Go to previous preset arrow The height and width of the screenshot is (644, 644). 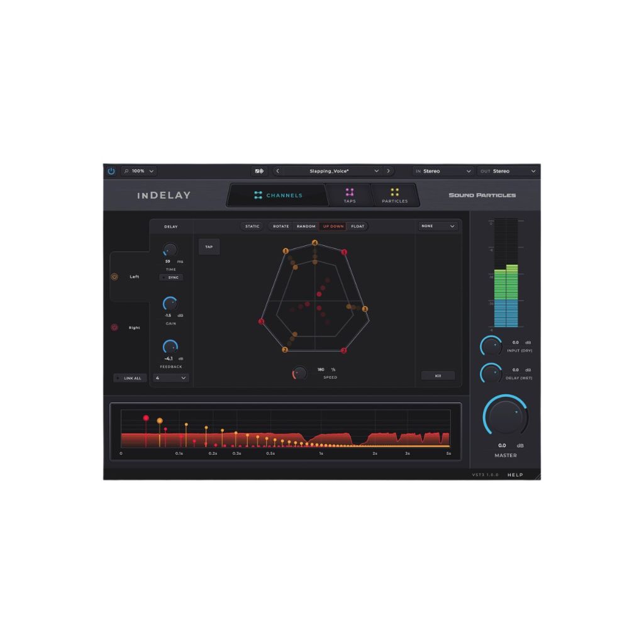pos(277,171)
